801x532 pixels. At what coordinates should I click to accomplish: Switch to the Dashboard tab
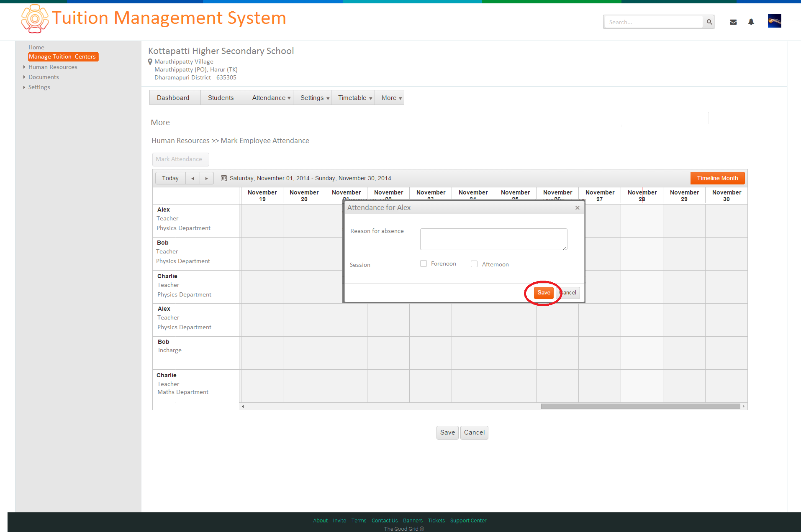(x=173, y=97)
